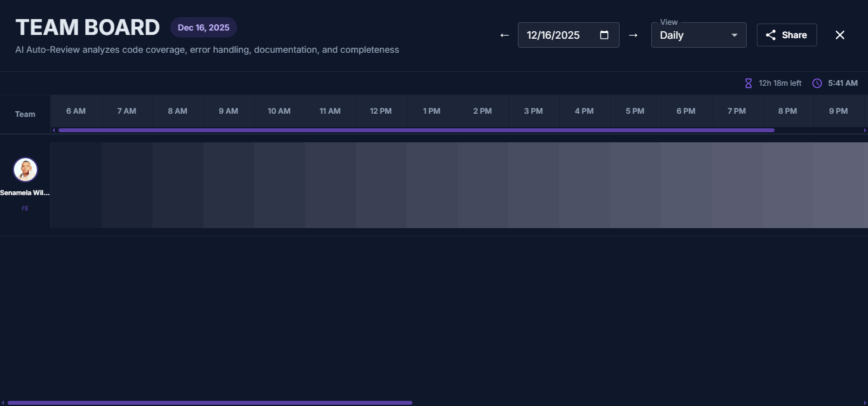Click the Team column header
Image resolution: width=868 pixels, height=406 pixels.
(x=25, y=114)
